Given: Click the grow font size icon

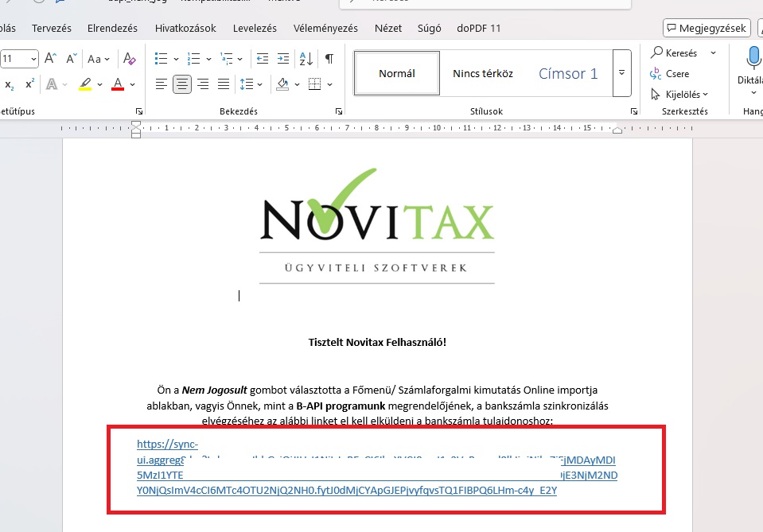Looking at the screenshot, I should (50, 59).
